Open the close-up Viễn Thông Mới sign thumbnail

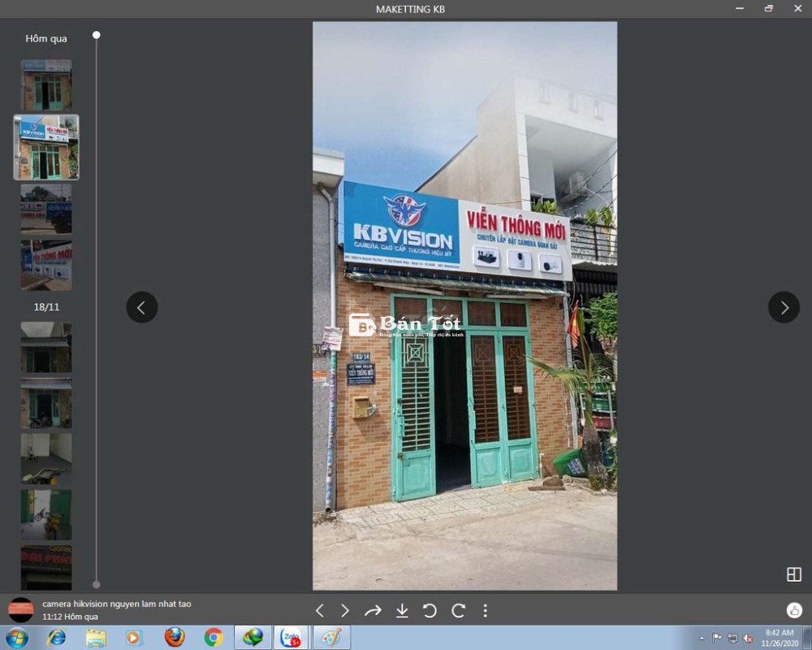click(46, 265)
